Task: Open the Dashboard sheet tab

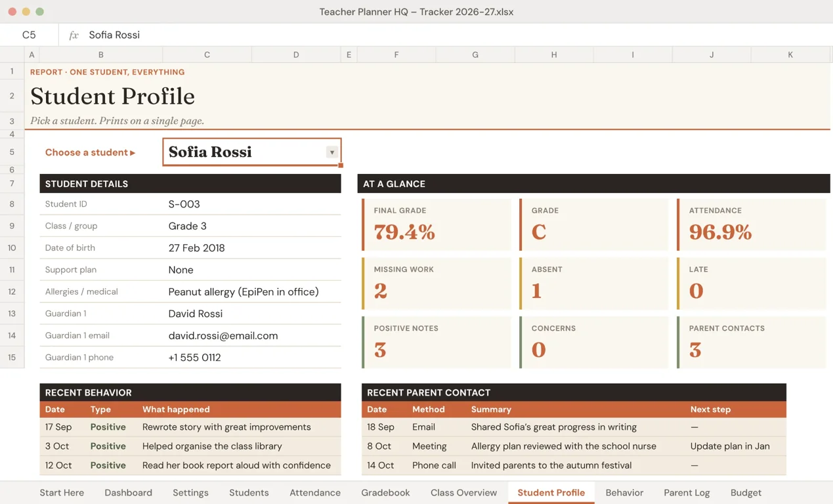Action: 128,493
